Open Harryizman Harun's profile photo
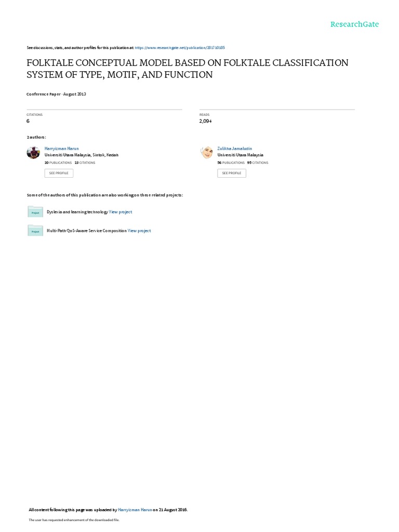This screenshot has height=532, width=399. tap(33, 152)
